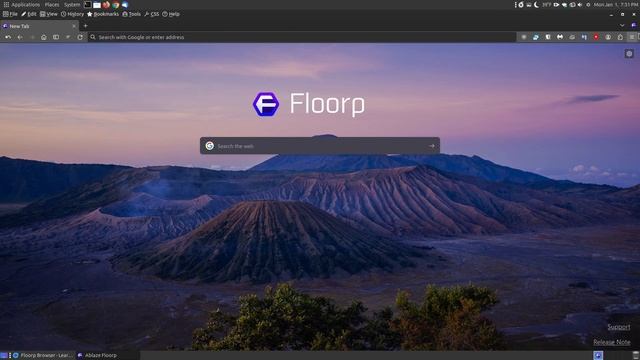Open the Places system menu
Screen dimensions: 640x360
tap(52, 4)
